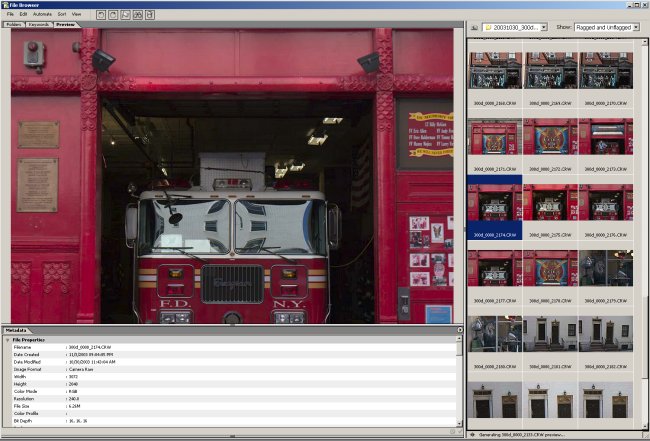Click the Rotate Clockwise toolbar icon
650x441 pixels.
click(x=113, y=15)
